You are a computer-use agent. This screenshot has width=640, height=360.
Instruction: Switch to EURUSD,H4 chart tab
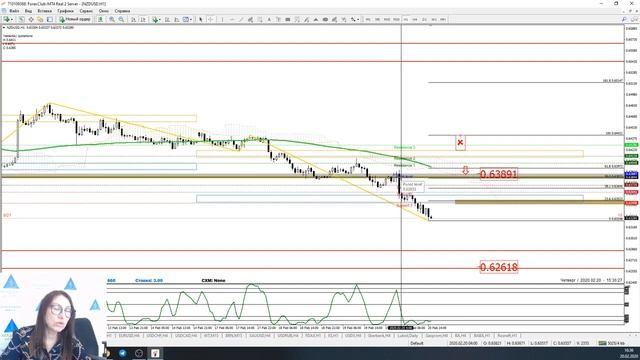(x=129, y=336)
